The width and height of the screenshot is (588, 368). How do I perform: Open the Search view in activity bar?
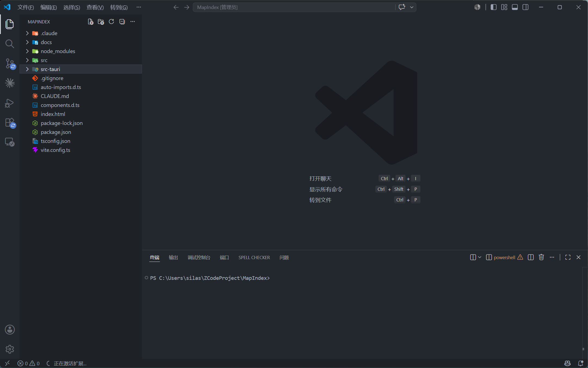[x=10, y=44]
